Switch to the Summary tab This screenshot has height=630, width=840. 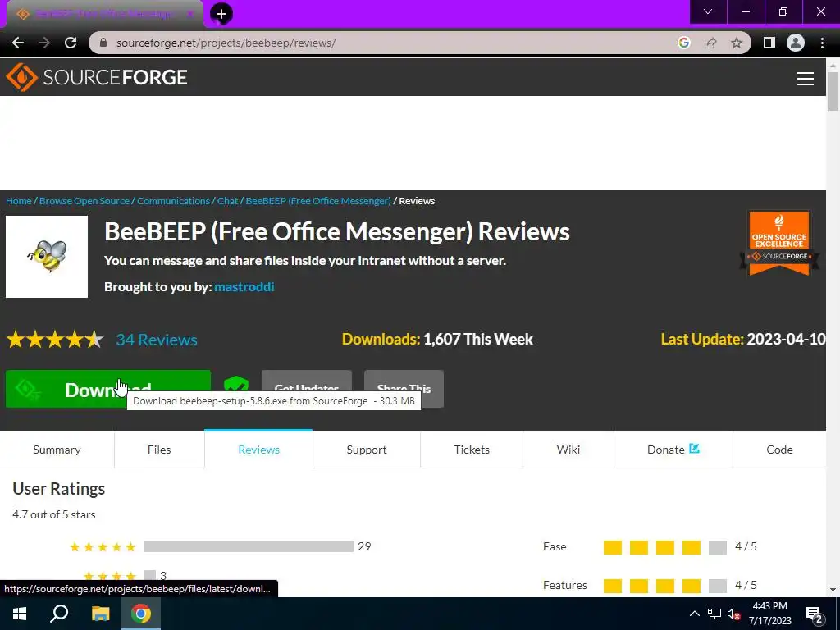tap(57, 450)
